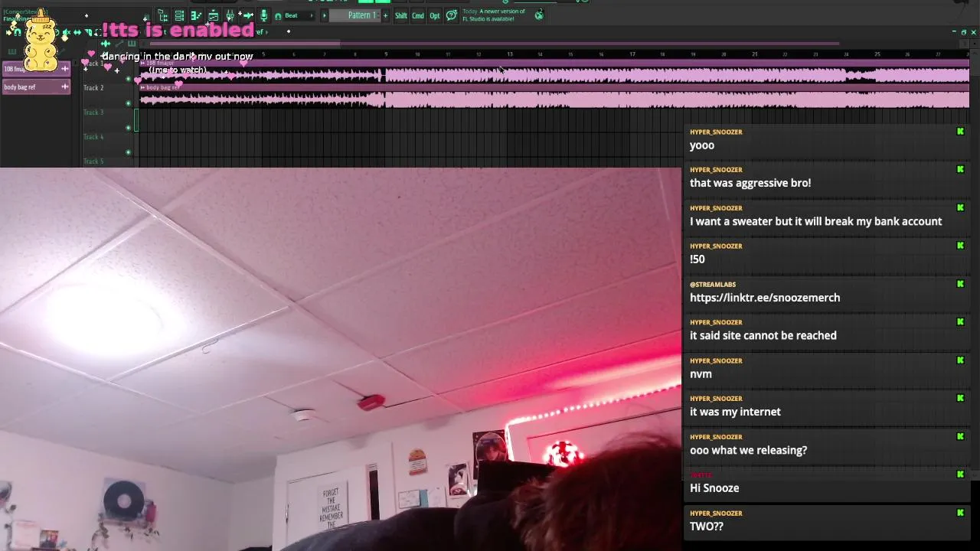Select the body bag ref clip in picker
The width and height of the screenshot is (980, 551).
click(x=35, y=87)
